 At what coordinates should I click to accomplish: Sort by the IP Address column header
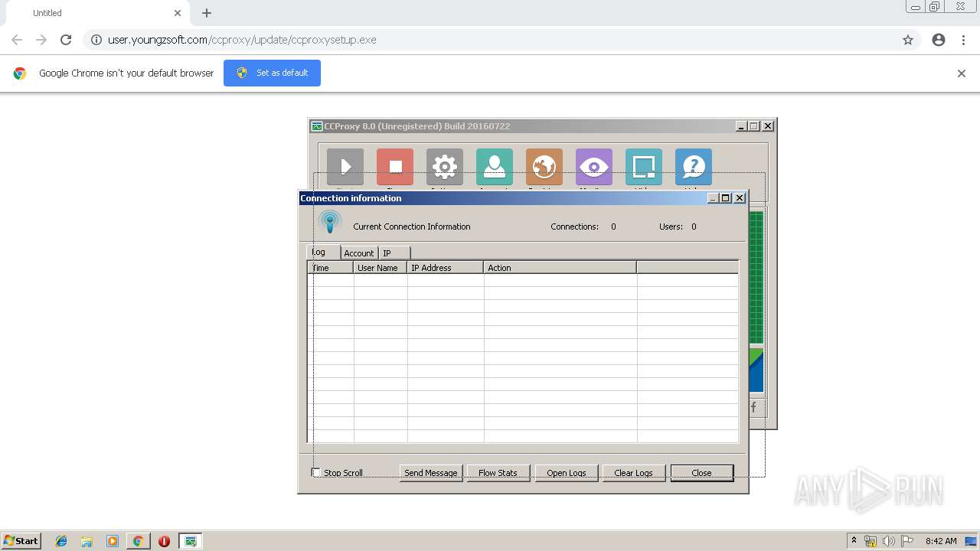click(446, 268)
